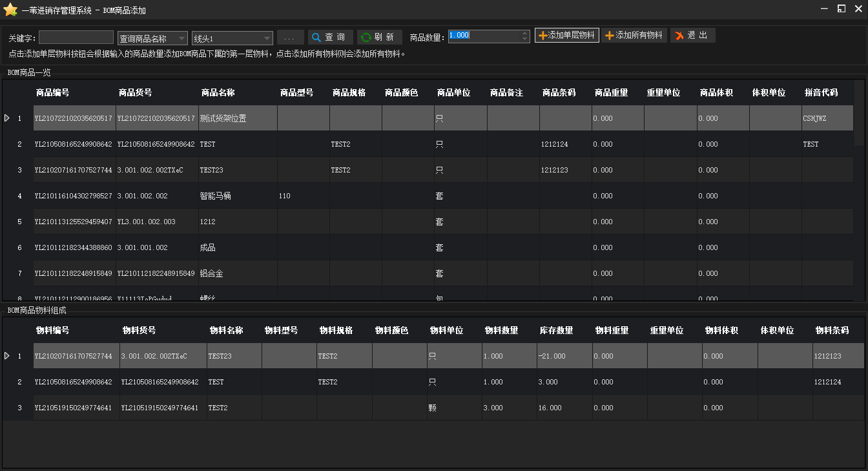The width and height of the screenshot is (868, 471).
Task: Sort by 商品名称 column header
Action: (218, 93)
